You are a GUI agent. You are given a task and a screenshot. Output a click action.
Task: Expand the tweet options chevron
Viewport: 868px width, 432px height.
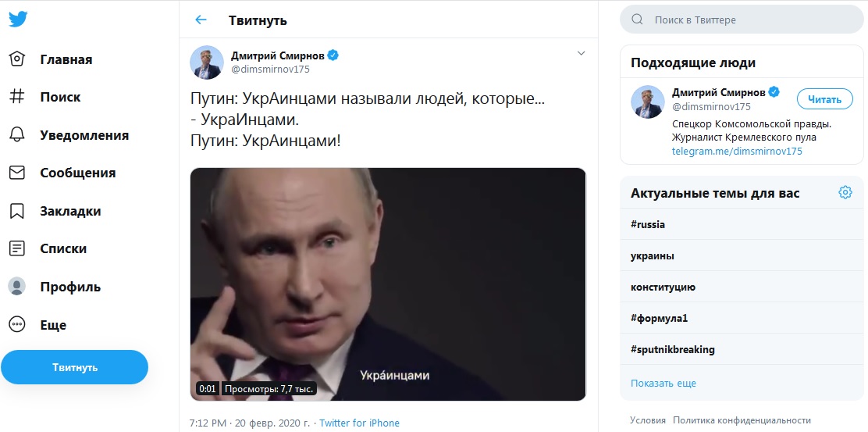(x=580, y=53)
